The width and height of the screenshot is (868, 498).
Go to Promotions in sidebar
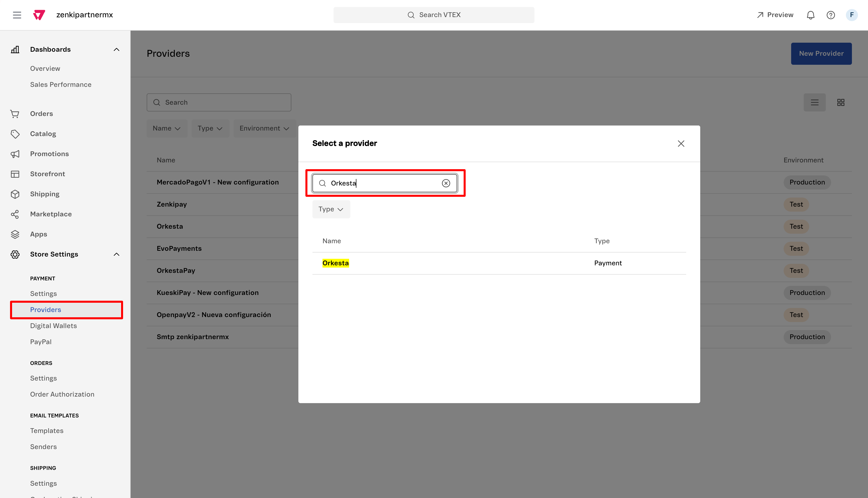(x=50, y=154)
